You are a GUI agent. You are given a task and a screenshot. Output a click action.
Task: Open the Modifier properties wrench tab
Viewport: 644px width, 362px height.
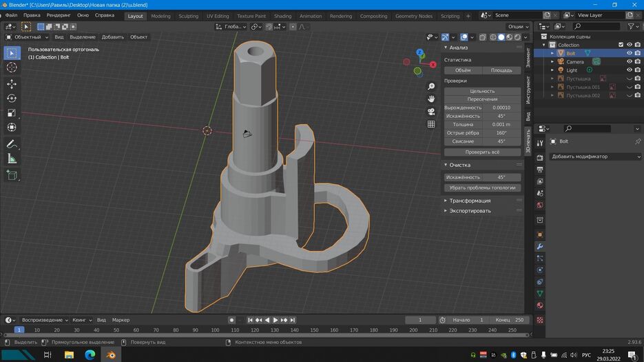point(540,246)
